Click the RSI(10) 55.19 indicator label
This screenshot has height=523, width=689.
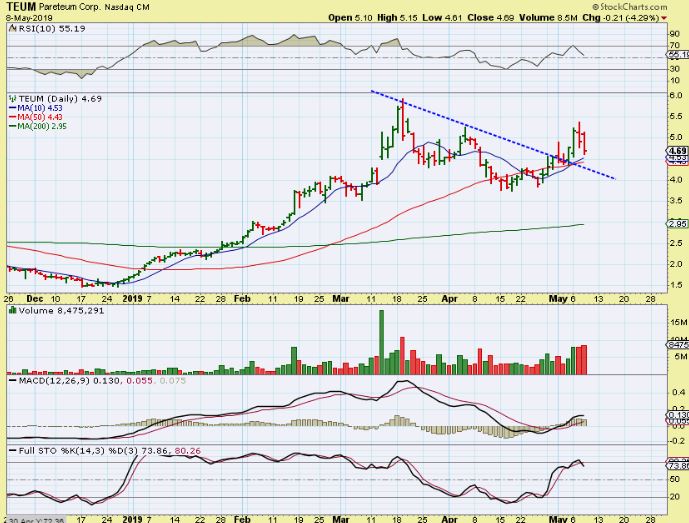(x=51, y=29)
